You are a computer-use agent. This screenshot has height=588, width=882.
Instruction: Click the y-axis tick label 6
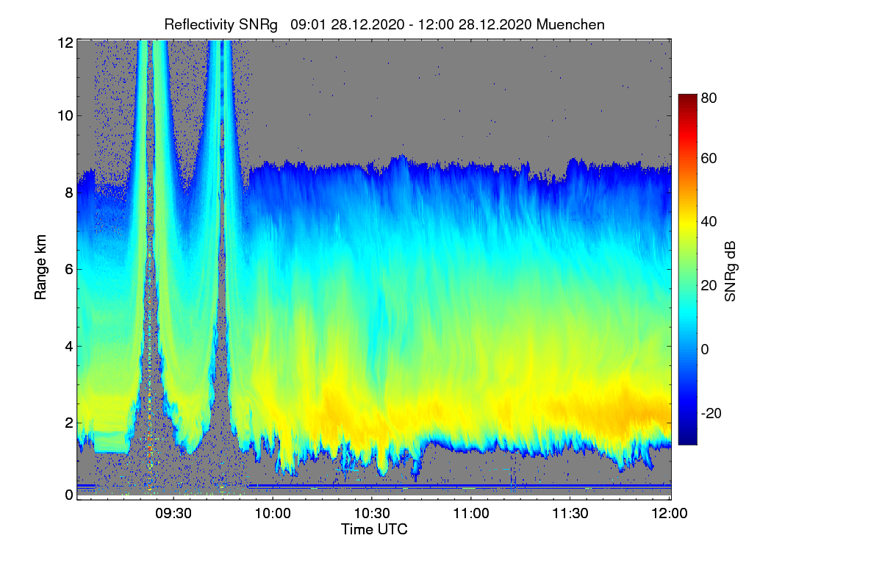68,269
